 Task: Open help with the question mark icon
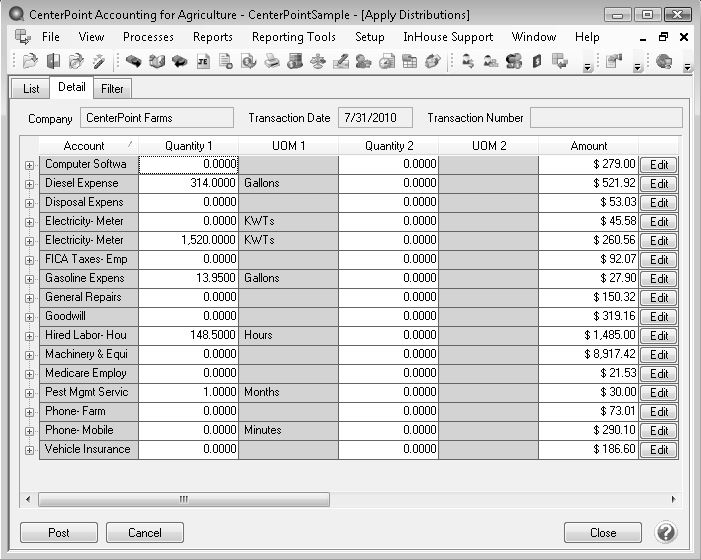(x=666, y=532)
